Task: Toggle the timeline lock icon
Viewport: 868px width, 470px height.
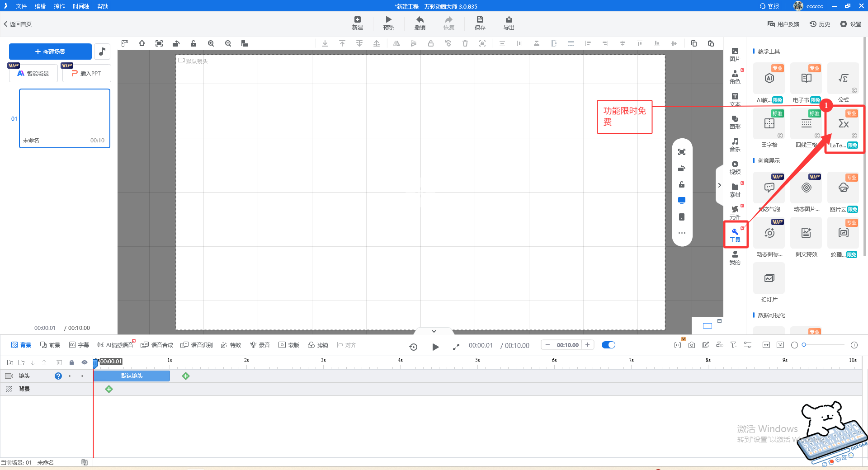Action: (71, 362)
